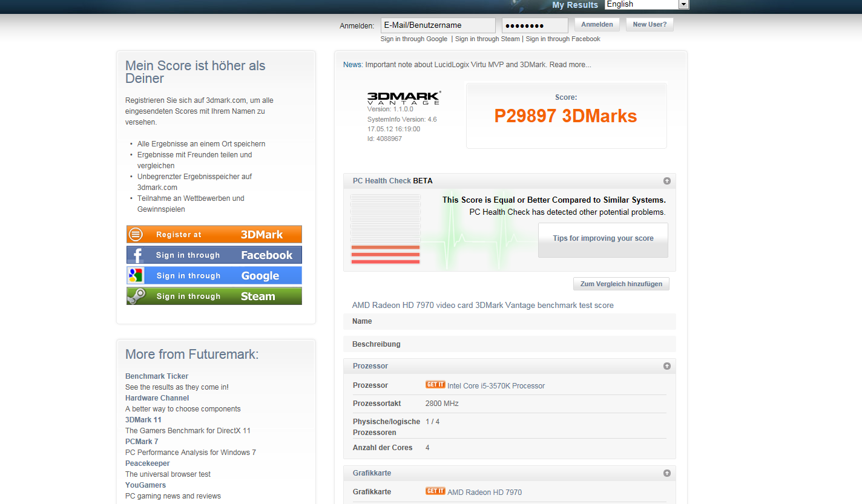Open Hardware Channel link
862x504 pixels.
(157, 398)
